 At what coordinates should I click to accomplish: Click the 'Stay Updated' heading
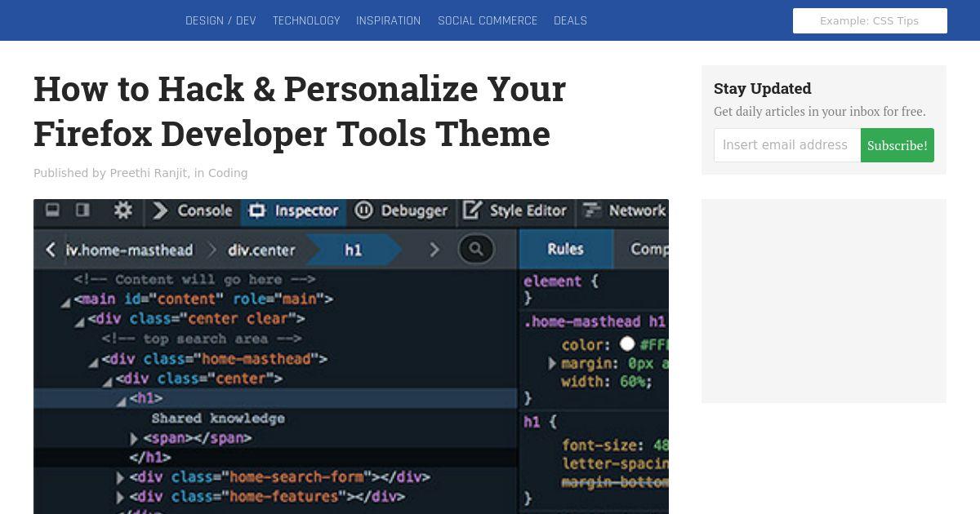pyautogui.click(x=763, y=88)
